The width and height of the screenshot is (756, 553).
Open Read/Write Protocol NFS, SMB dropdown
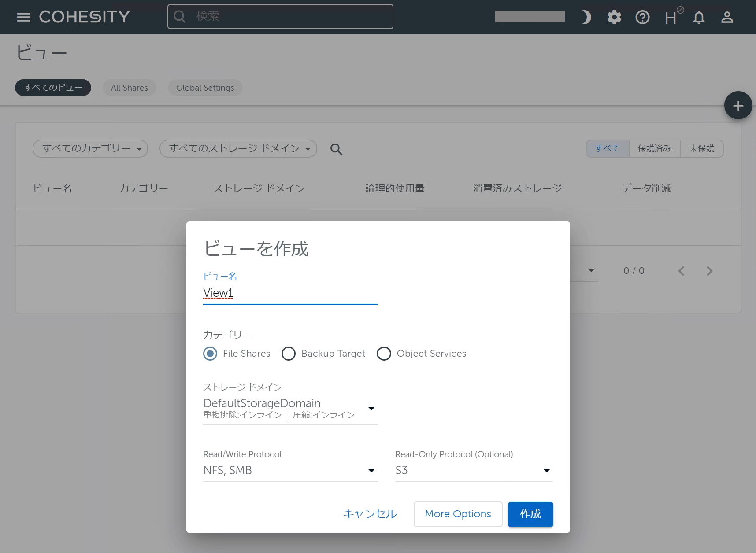(290, 470)
